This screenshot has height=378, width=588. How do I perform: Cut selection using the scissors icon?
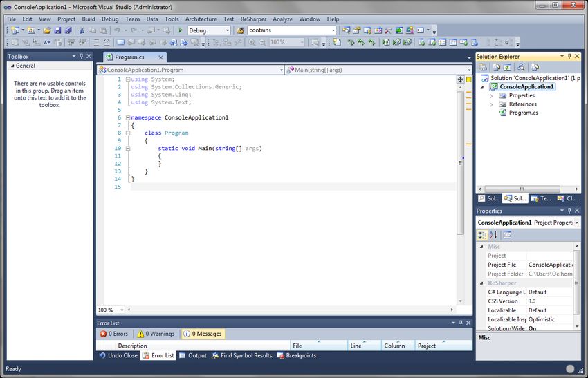(x=82, y=30)
